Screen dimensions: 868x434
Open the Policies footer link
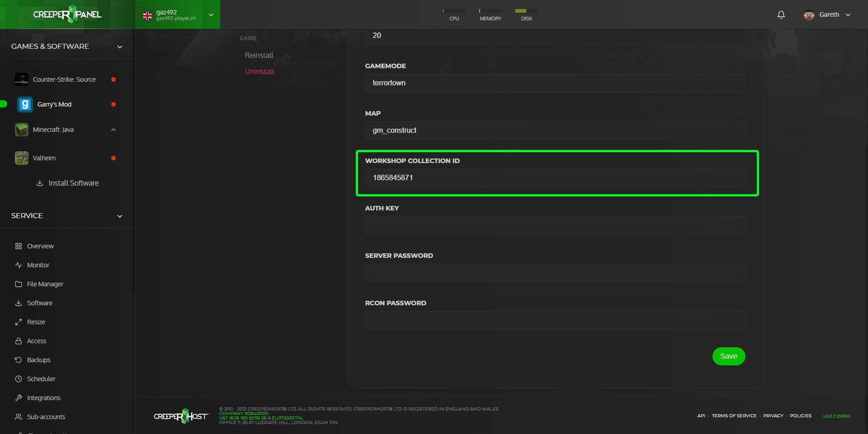tap(801, 416)
